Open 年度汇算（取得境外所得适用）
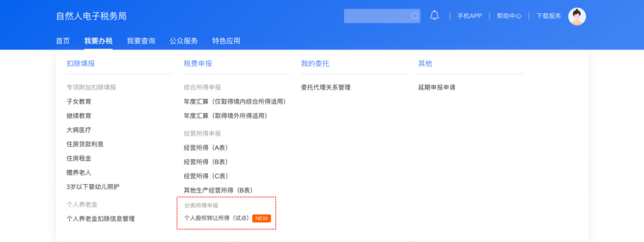 226,116
